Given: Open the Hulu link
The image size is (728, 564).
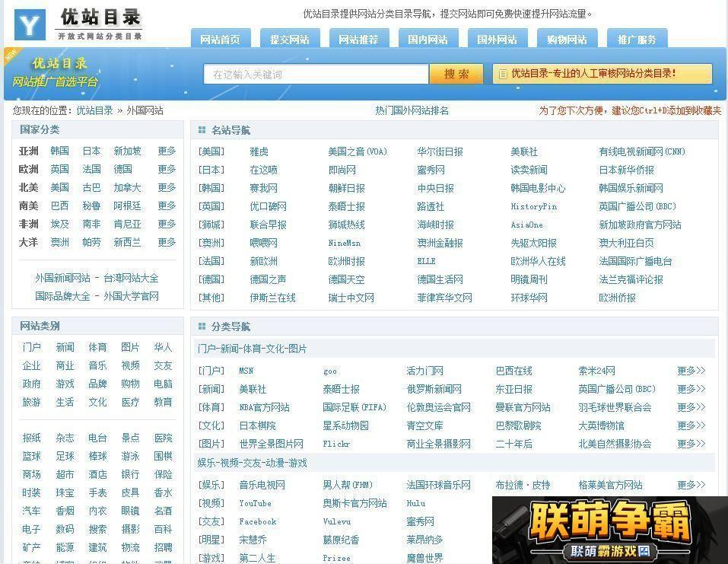Looking at the screenshot, I should 415,503.
